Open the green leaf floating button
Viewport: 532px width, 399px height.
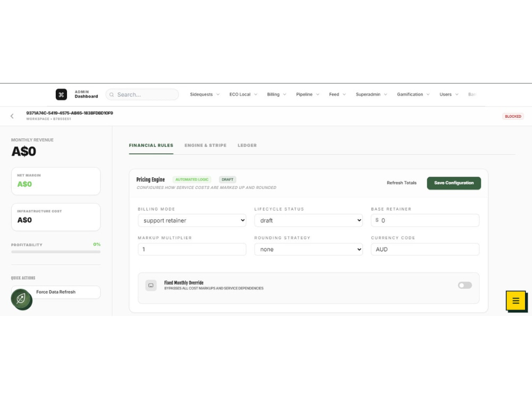pos(21,299)
